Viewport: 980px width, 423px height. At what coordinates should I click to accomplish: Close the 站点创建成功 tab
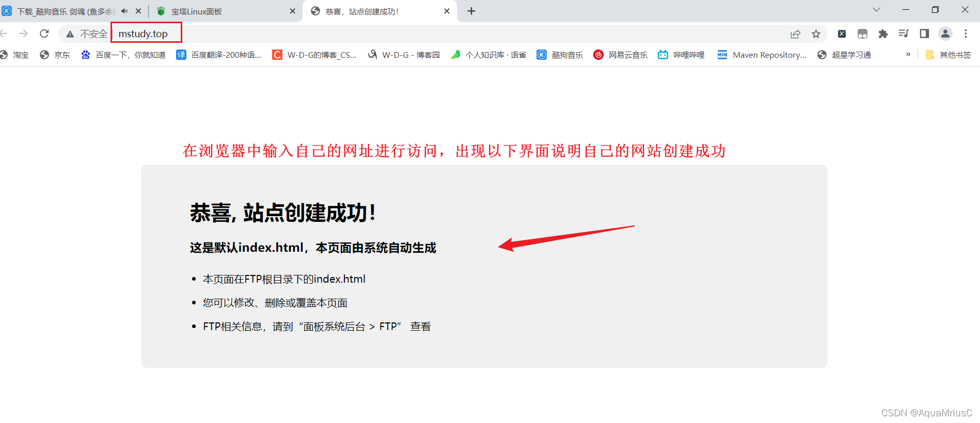(x=447, y=11)
